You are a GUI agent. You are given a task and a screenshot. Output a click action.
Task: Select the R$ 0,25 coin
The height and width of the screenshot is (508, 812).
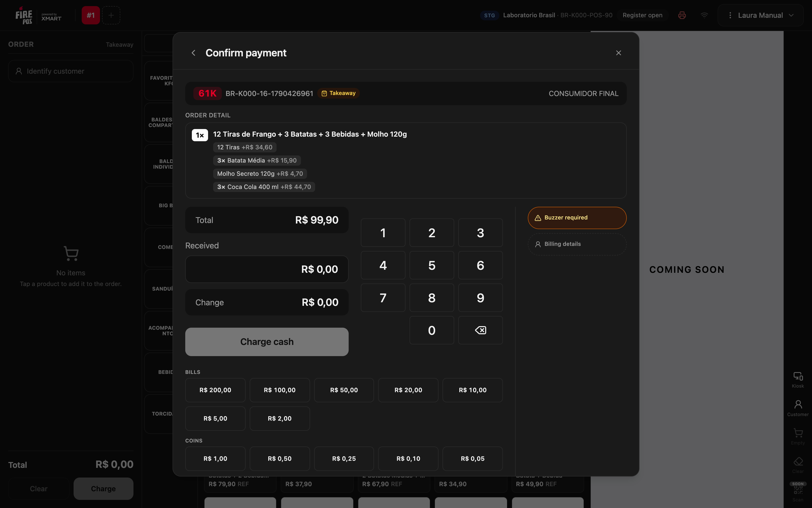(x=344, y=459)
